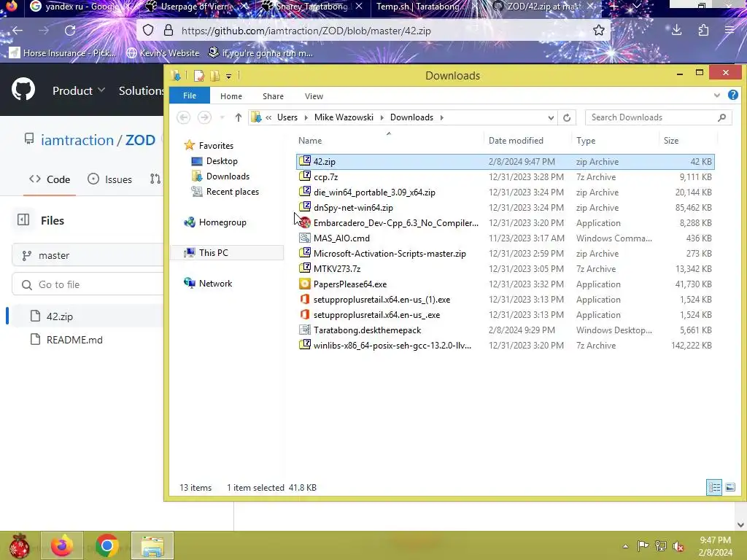
Task: Go back in Firefox
Action: click(18, 31)
